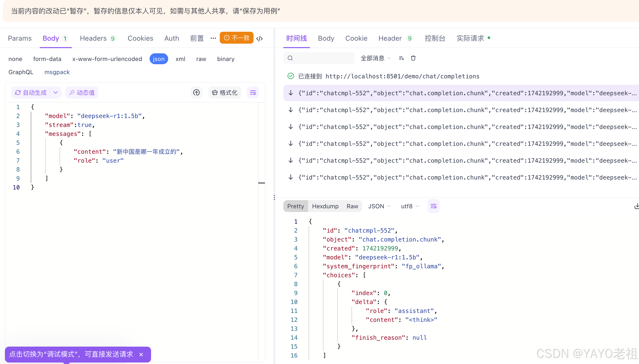Toggle word wrap icon in request body editor
Viewport: 639px width, 364px height.
click(x=253, y=93)
